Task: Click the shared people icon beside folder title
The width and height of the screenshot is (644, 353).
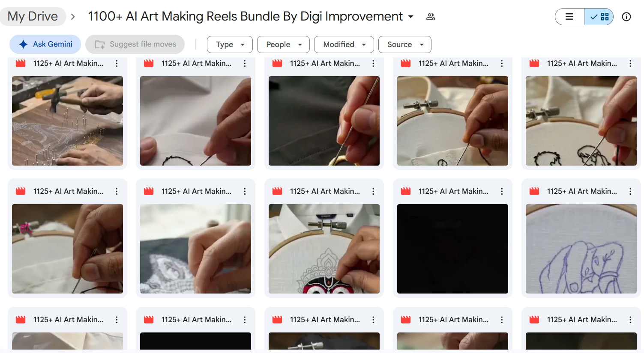Action: (x=431, y=17)
